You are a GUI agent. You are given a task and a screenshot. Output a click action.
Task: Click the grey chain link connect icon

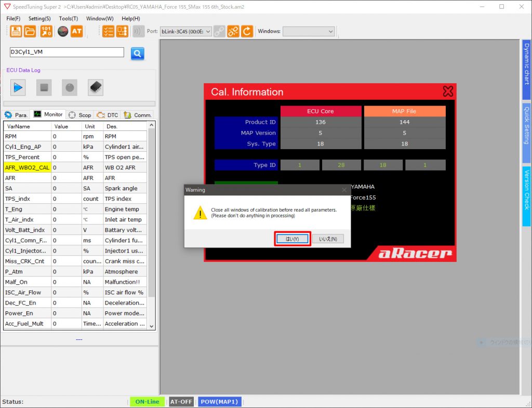click(219, 31)
